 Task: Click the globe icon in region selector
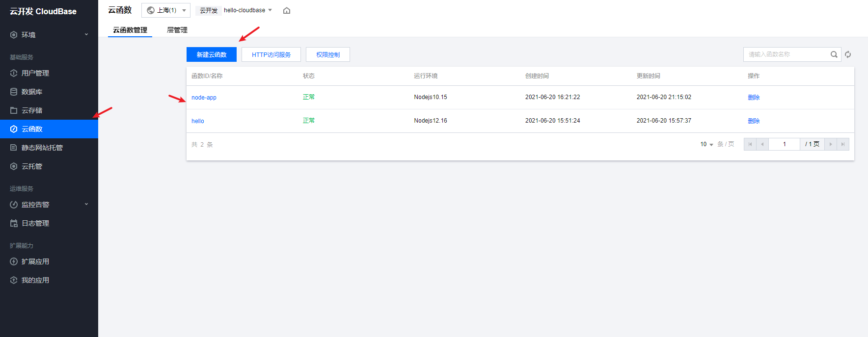pos(151,10)
